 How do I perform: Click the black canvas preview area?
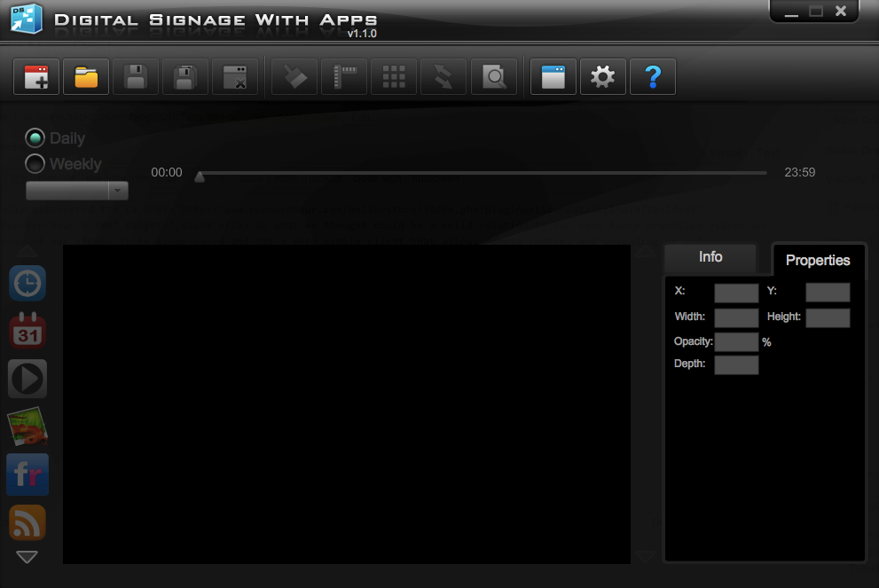(x=347, y=404)
